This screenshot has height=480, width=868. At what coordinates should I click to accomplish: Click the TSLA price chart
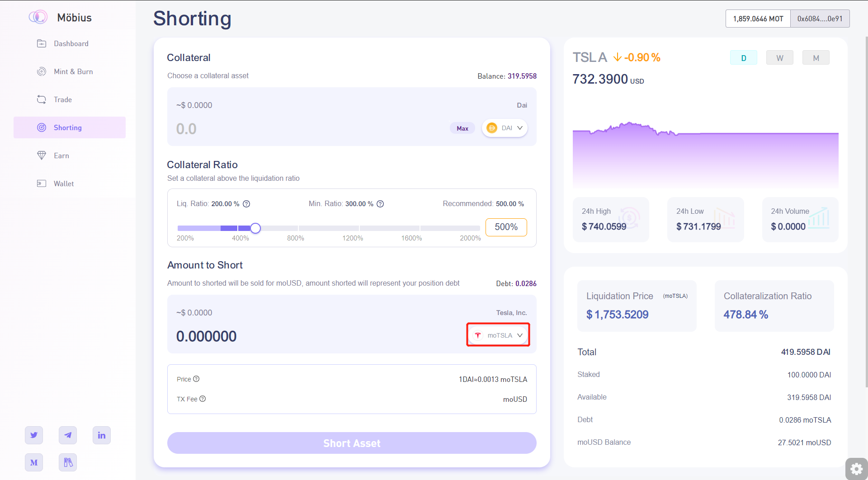pyautogui.click(x=705, y=155)
